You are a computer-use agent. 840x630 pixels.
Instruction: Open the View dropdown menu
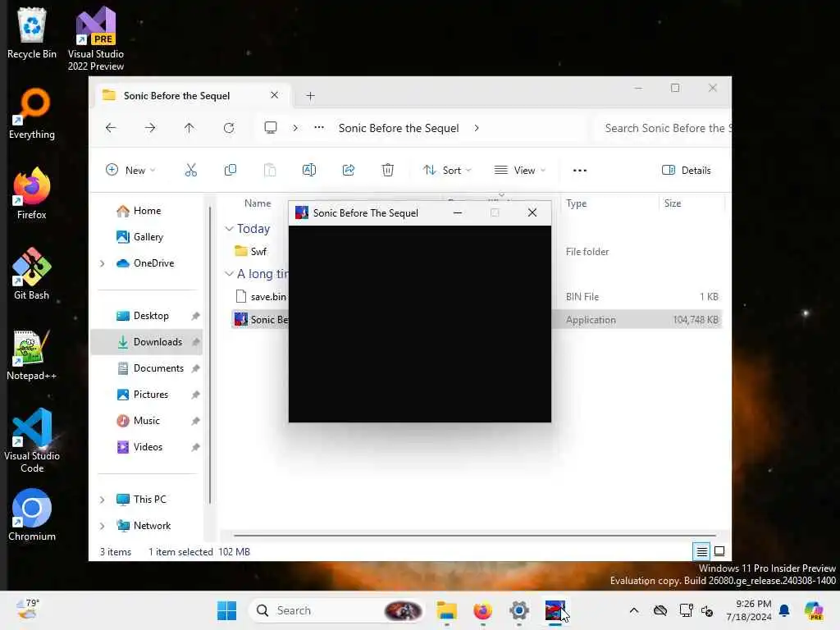(519, 171)
